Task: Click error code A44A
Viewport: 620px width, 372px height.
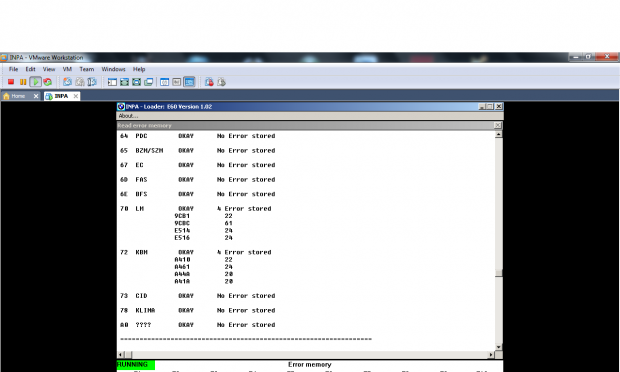Action: pyautogui.click(x=182, y=274)
